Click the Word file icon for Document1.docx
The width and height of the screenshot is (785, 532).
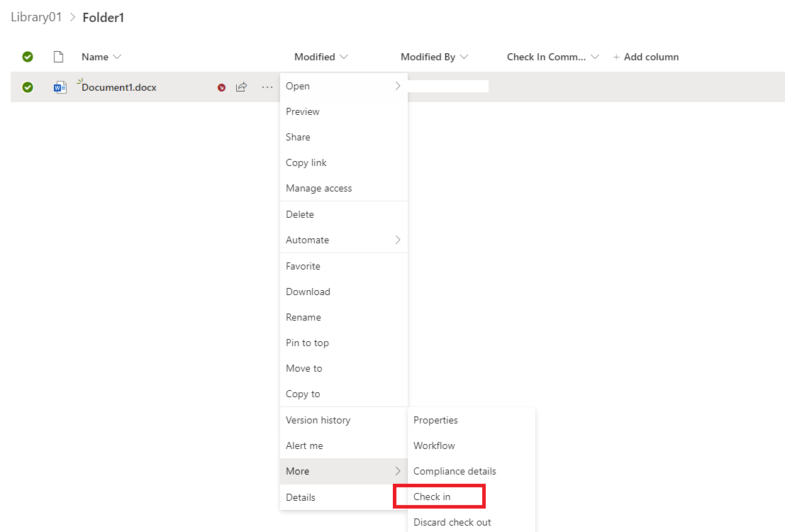pos(60,88)
